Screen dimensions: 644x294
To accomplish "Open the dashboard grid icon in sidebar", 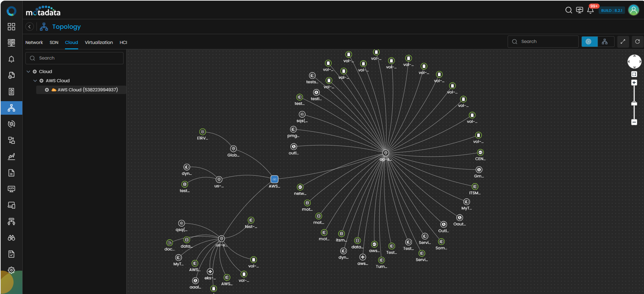I will [11, 27].
